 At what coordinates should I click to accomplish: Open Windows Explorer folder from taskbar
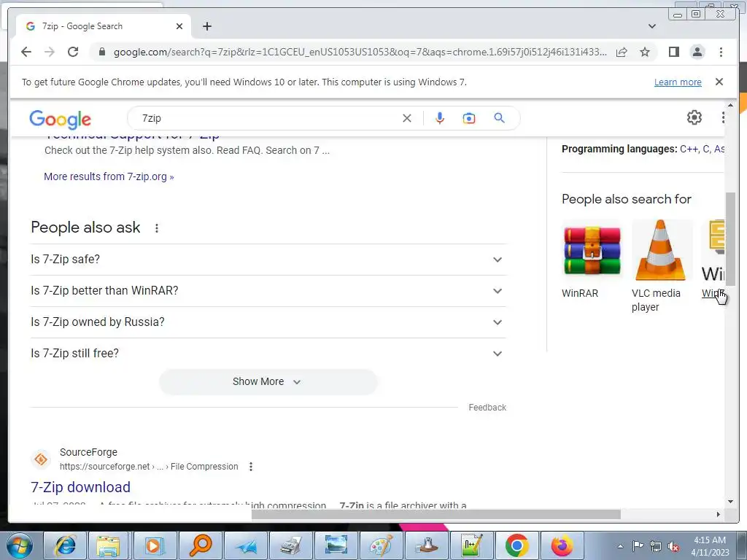(109, 545)
